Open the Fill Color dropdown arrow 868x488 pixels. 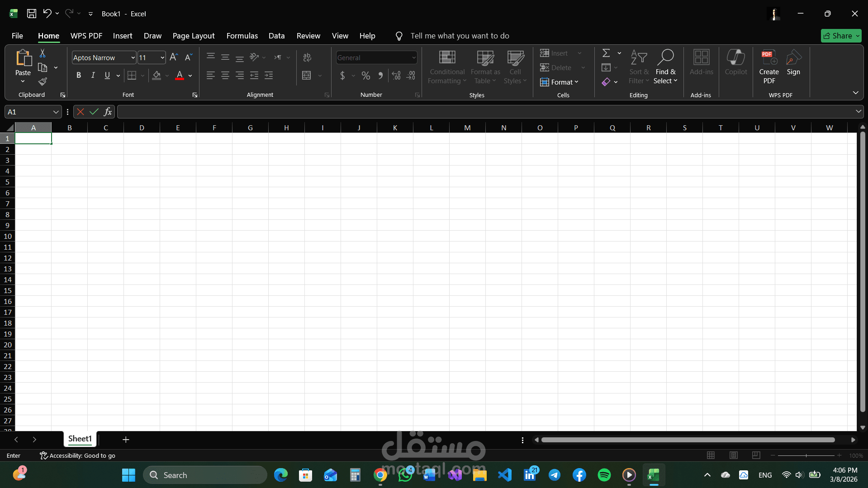[166, 76]
